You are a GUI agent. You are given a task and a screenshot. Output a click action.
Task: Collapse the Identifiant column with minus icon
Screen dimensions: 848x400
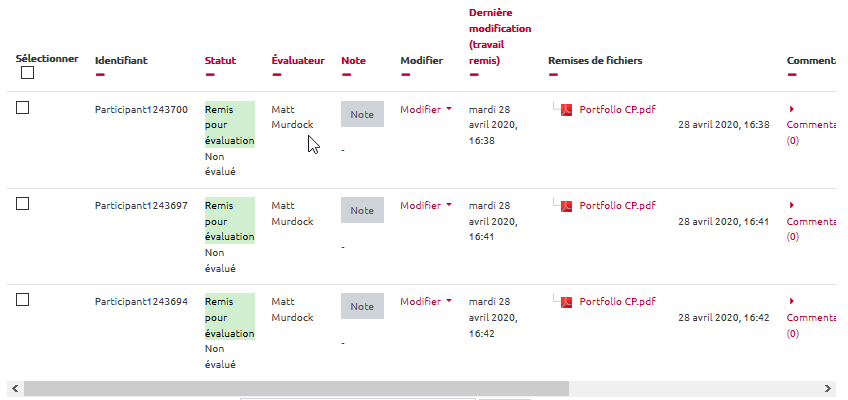[100, 74]
